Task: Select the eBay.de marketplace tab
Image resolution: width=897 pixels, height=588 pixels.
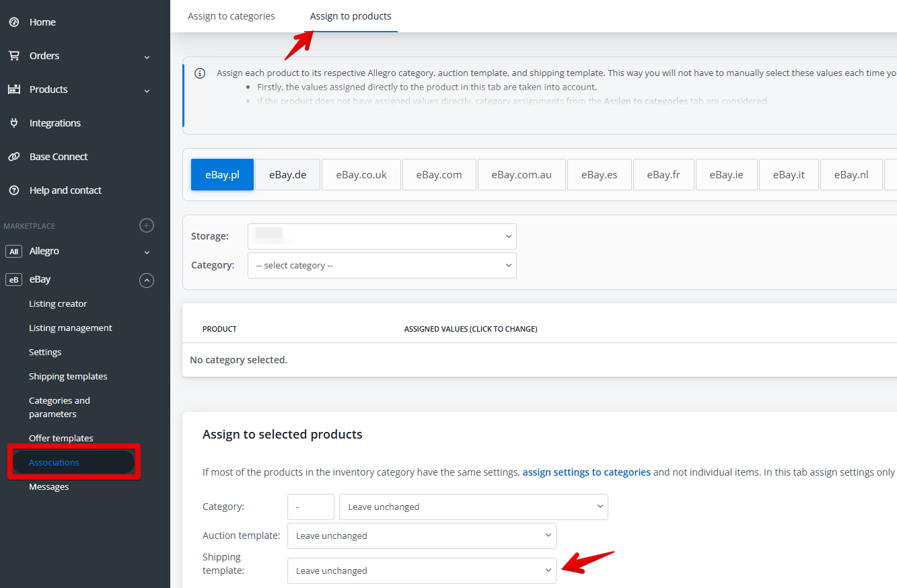Action: pos(287,175)
